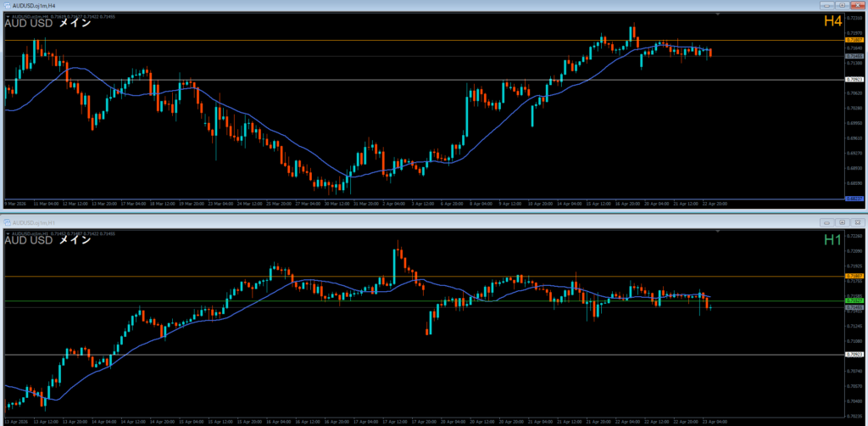Click the white 0.70923 price tag on H1

click(854, 354)
